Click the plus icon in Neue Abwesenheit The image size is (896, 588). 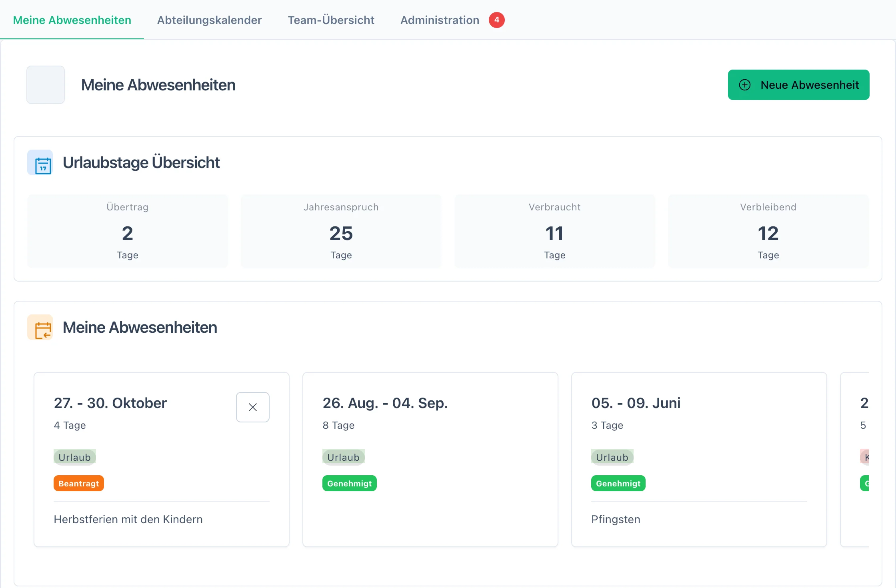click(744, 85)
